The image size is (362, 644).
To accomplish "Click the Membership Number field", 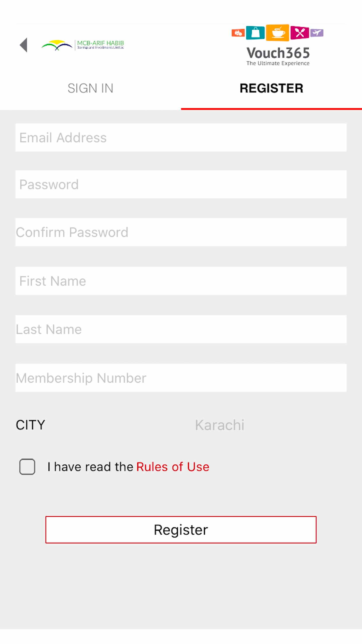I will (181, 378).
